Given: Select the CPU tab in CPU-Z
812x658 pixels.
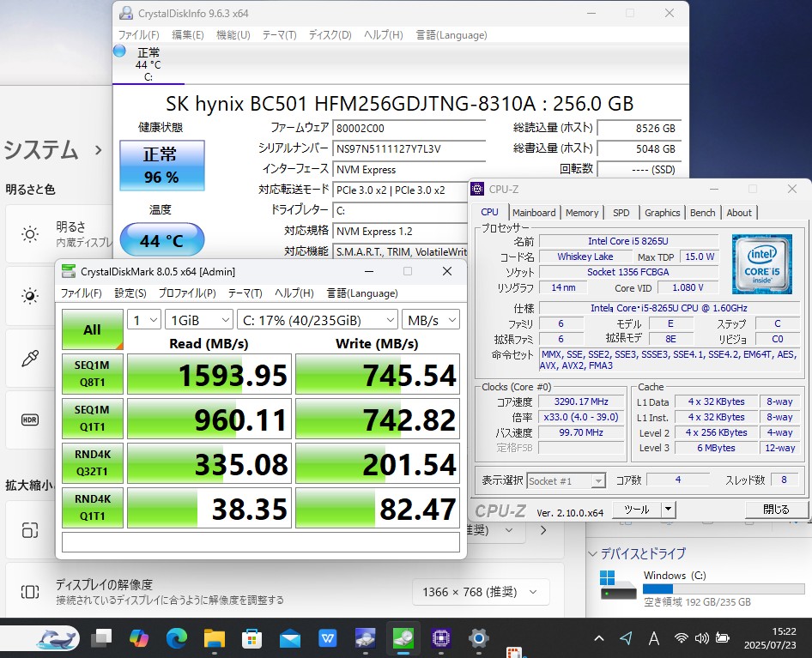Looking at the screenshot, I should [x=489, y=212].
